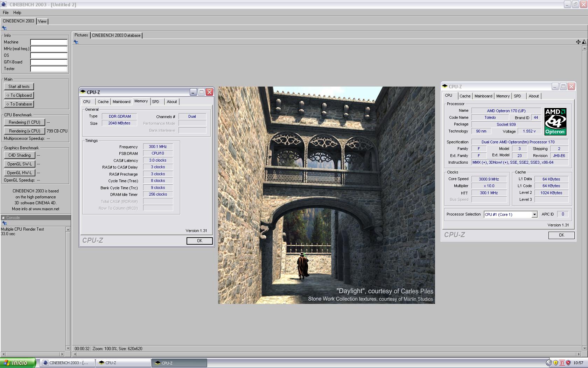This screenshot has width=588, height=368.
Task: Open the red shield with X tray icon
Action: [568, 363]
